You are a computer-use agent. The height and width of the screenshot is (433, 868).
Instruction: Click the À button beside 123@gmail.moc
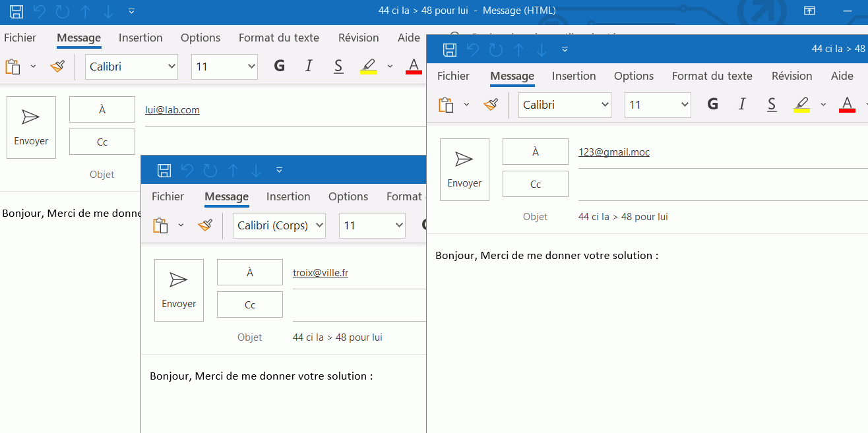(x=535, y=152)
